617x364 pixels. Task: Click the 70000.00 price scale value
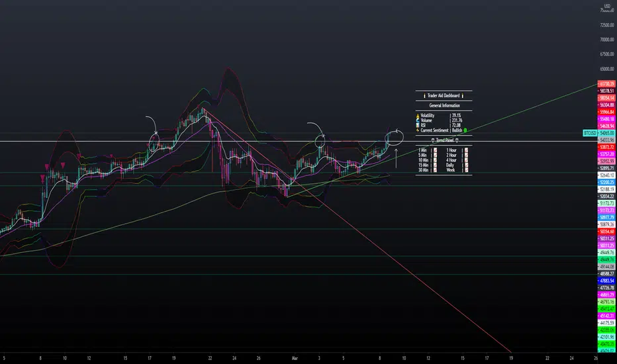coord(607,40)
